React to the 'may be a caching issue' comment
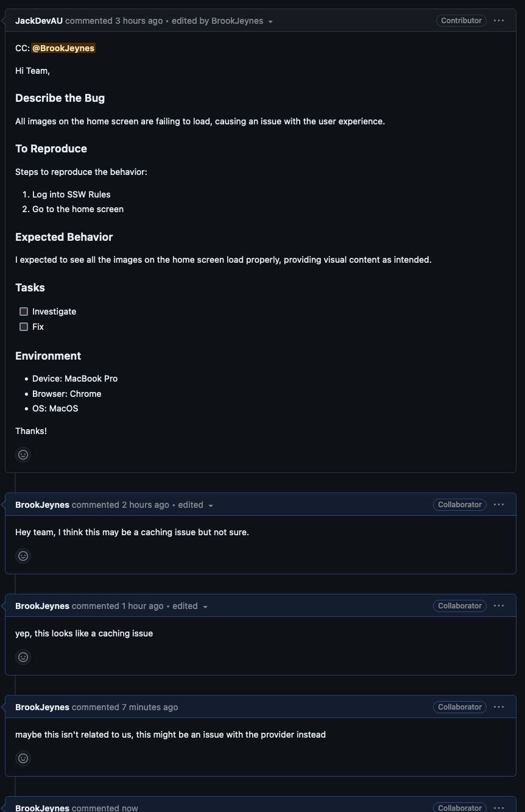525x812 pixels. [23, 556]
